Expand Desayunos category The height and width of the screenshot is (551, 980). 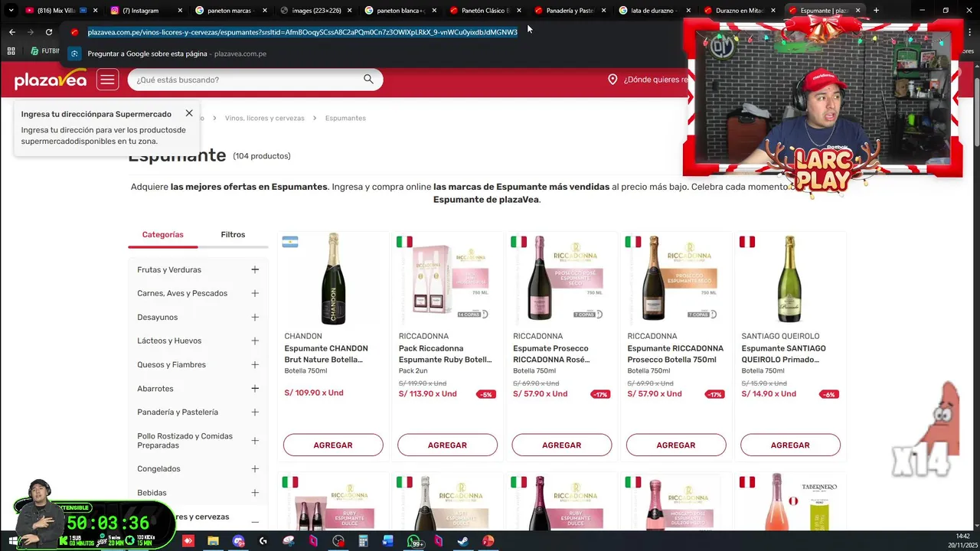tap(255, 317)
